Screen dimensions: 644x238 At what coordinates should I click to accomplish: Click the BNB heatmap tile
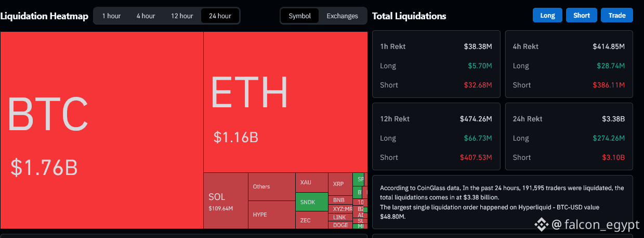[340, 200]
